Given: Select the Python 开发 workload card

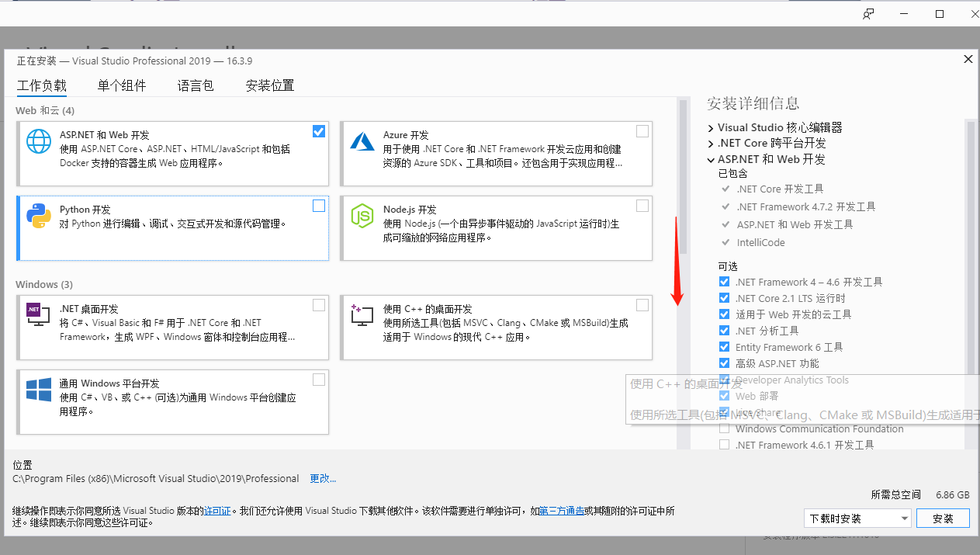Looking at the screenshot, I should click(x=172, y=227).
